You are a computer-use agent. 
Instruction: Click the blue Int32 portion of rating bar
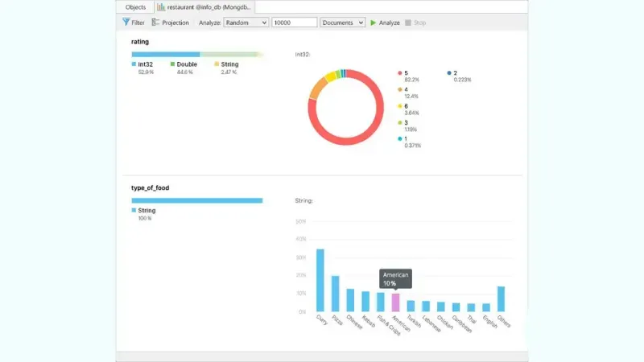point(166,54)
